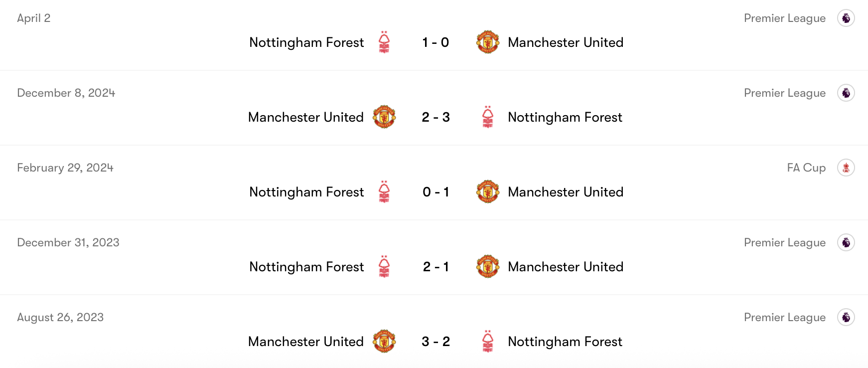
Task: Click the Manchester United crest in the April 2 match
Action: pos(488,43)
